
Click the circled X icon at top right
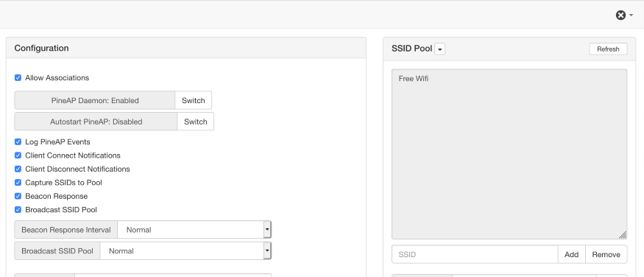click(x=620, y=15)
